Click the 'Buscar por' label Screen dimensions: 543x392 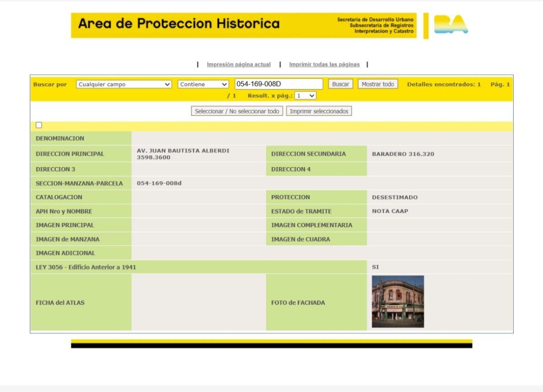tap(50, 84)
